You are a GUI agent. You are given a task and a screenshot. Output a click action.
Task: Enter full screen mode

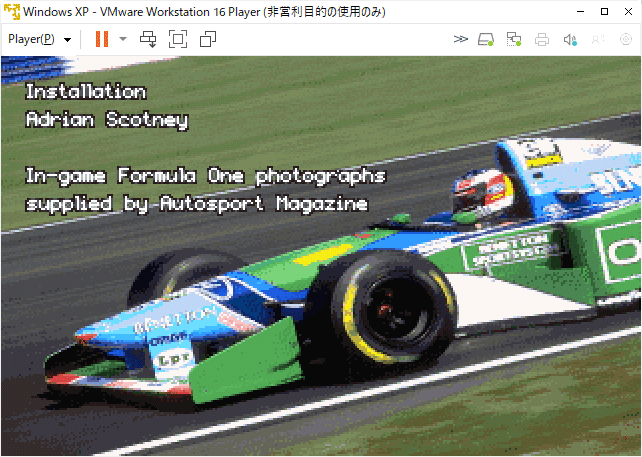(178, 39)
